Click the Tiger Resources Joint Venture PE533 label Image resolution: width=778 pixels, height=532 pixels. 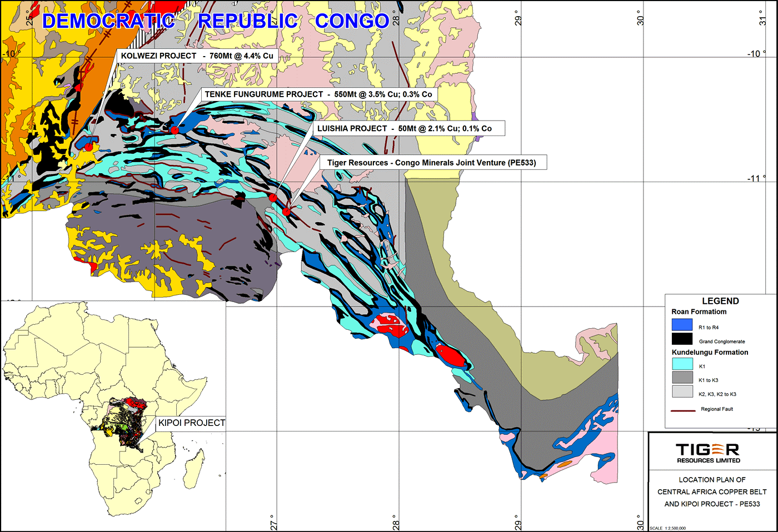(433, 163)
